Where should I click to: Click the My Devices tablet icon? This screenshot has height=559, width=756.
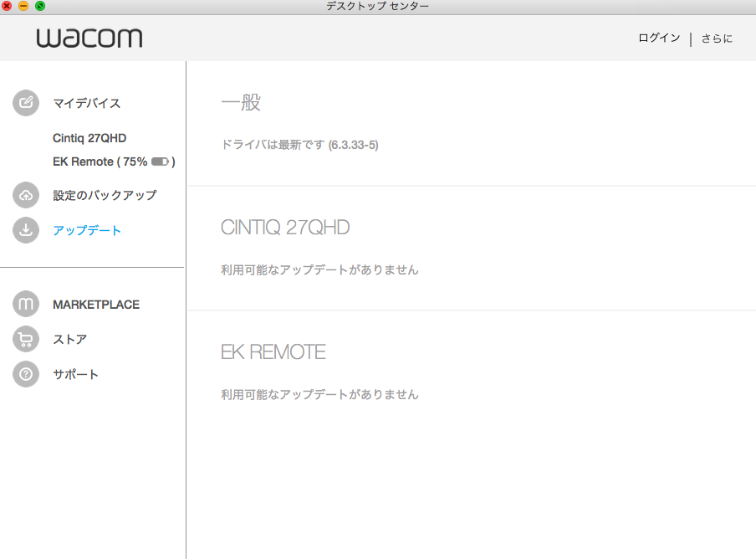tap(26, 103)
